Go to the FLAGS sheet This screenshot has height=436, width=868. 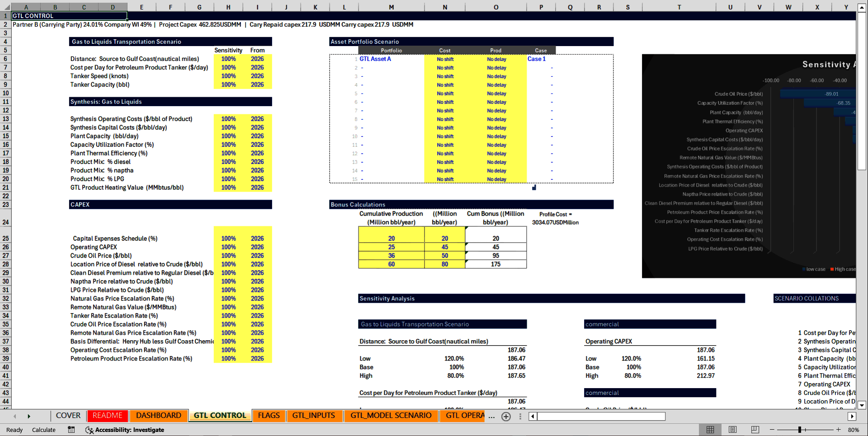click(269, 415)
